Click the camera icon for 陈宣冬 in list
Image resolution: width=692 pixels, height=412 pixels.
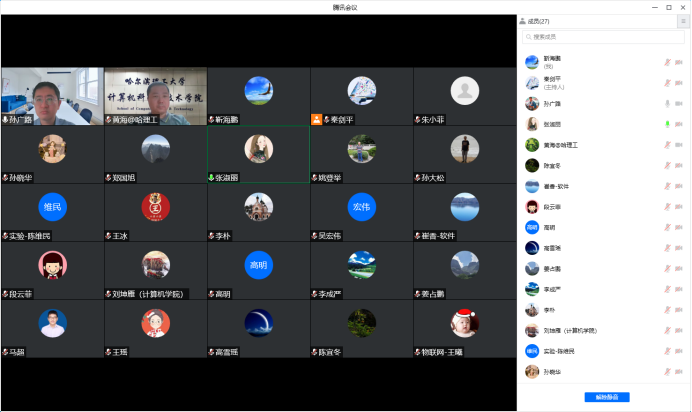click(x=679, y=165)
